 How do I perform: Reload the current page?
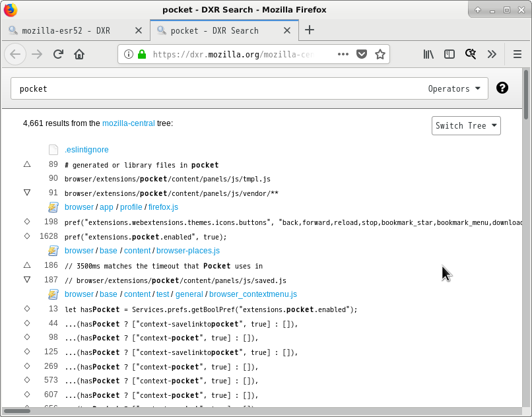pyautogui.click(x=58, y=54)
